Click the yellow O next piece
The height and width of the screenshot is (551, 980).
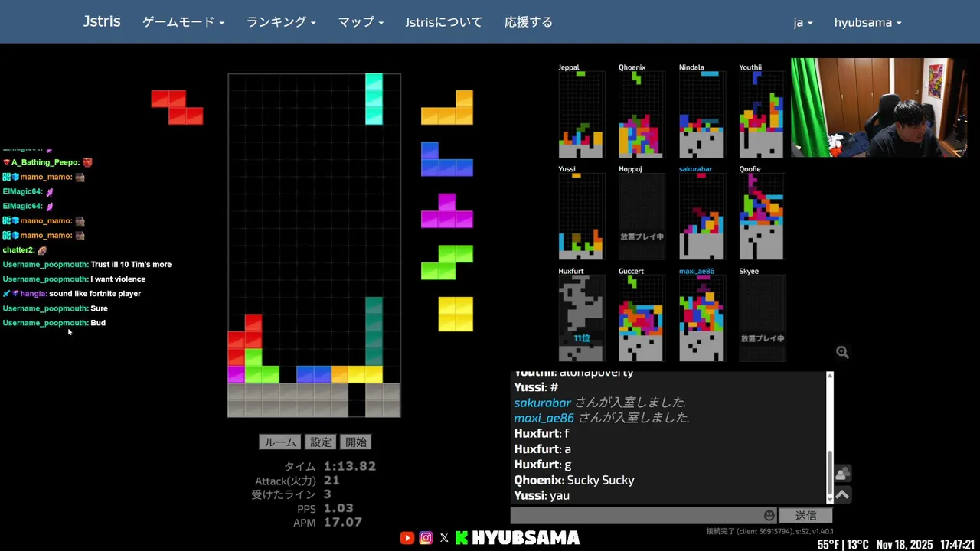point(456,314)
